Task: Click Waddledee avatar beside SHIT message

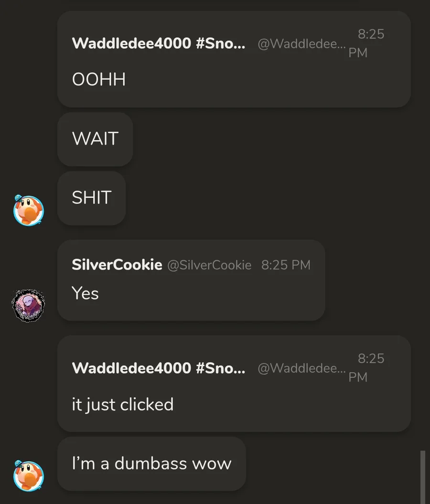Action: [x=29, y=210]
